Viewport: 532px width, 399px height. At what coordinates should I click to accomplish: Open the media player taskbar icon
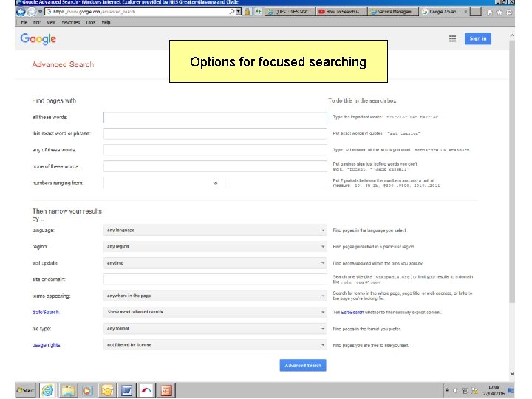(87, 391)
